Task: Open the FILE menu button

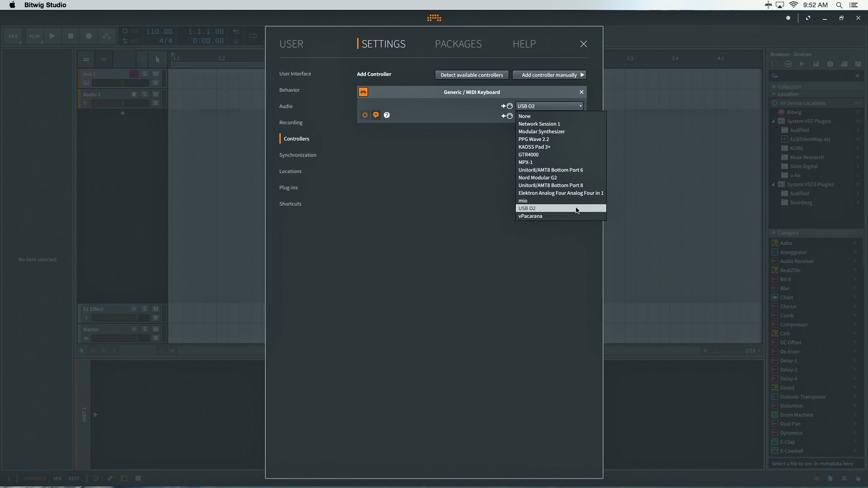Action: point(13,36)
